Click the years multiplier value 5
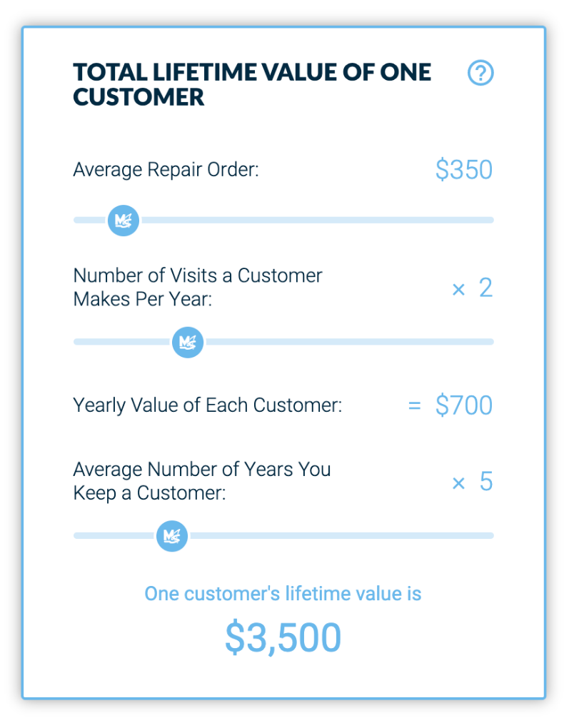The width and height of the screenshot is (574, 728). (x=486, y=482)
